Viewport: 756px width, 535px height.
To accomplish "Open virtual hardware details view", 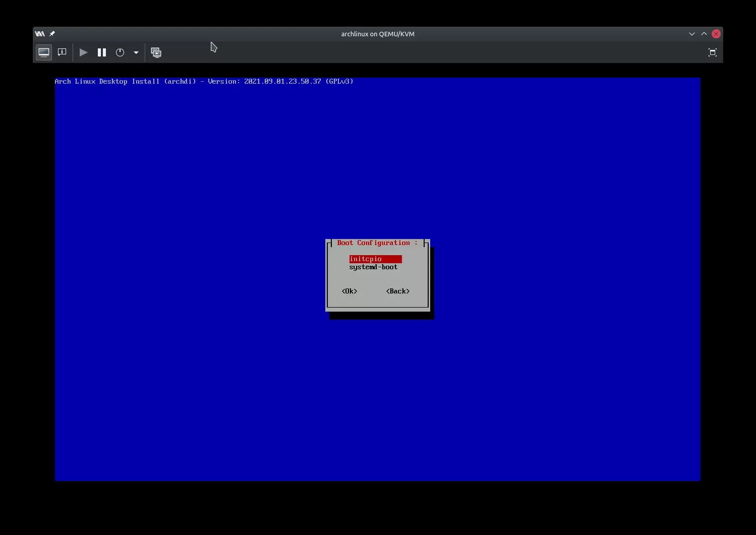I will [x=62, y=52].
